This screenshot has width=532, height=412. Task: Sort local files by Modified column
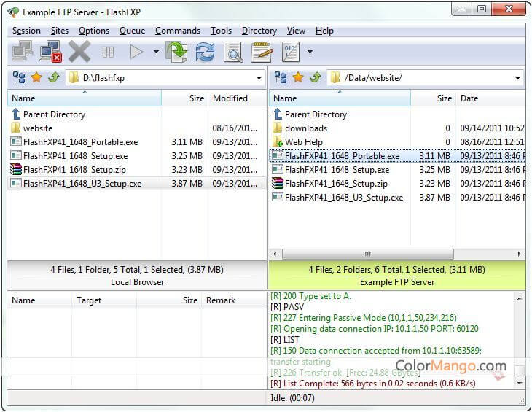(230, 98)
